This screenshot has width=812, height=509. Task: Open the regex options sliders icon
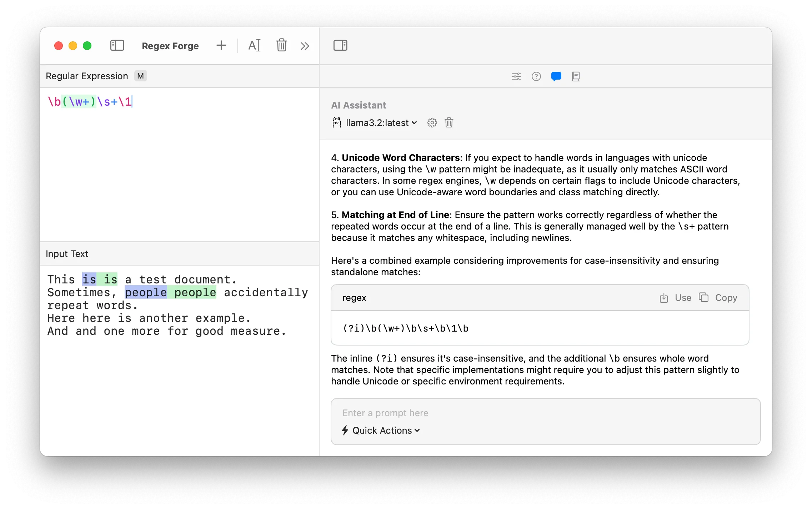pos(517,76)
